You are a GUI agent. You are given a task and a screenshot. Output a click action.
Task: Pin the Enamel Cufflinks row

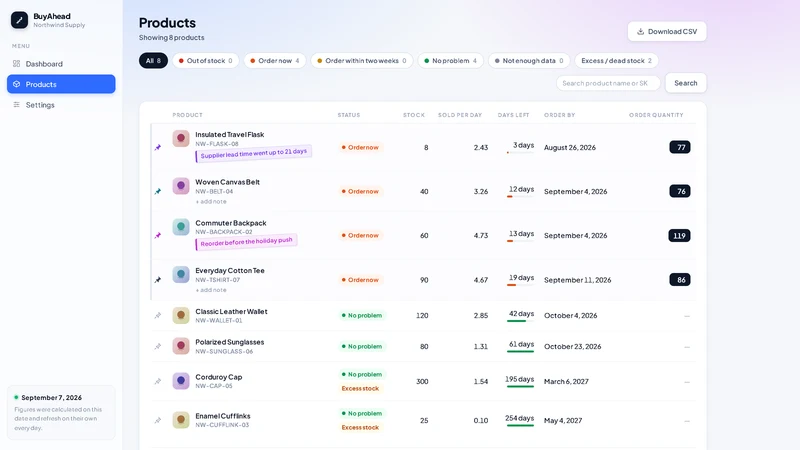point(158,420)
